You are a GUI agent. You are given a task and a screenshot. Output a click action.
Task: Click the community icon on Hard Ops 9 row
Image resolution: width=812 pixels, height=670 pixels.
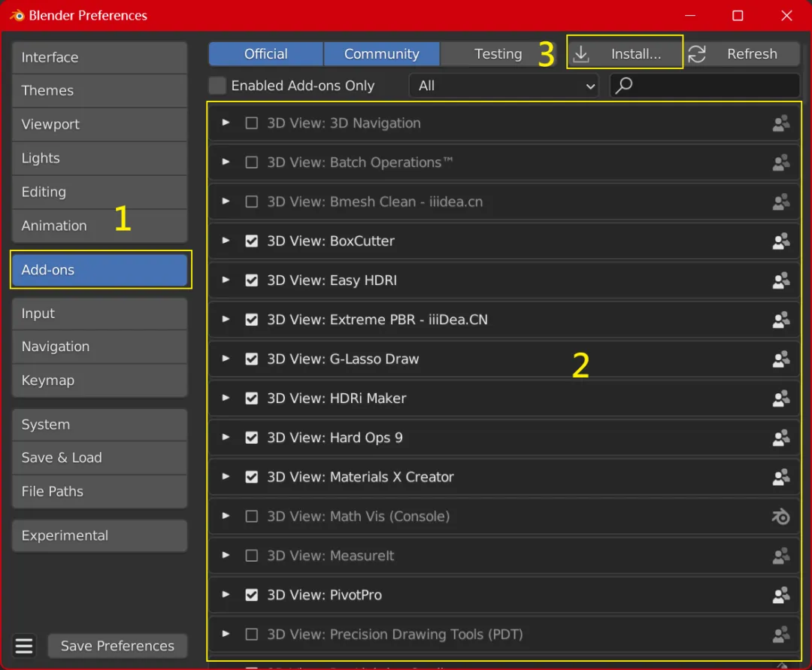click(781, 438)
